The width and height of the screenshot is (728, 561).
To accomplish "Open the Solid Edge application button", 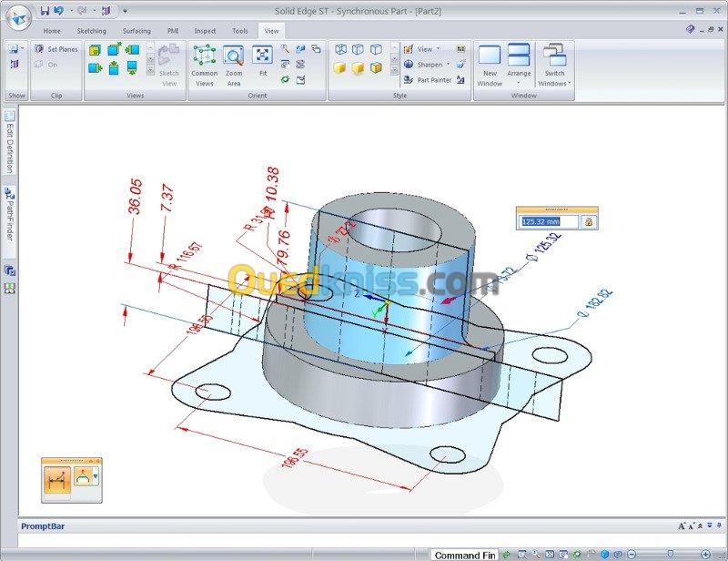I will [x=17, y=17].
